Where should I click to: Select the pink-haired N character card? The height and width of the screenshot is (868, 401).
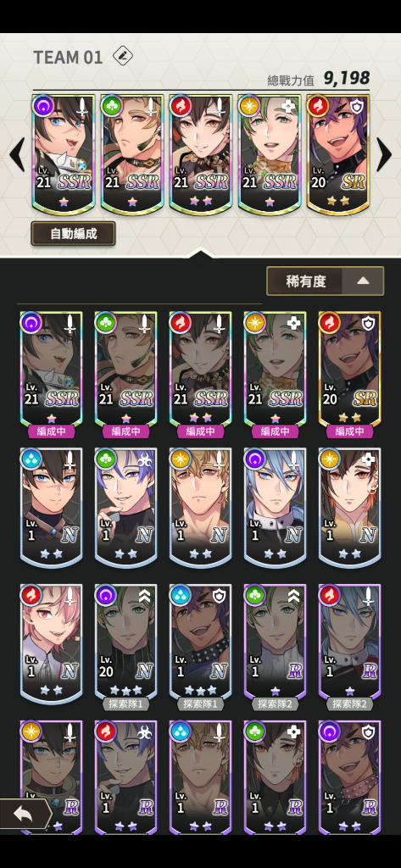click(x=51, y=643)
